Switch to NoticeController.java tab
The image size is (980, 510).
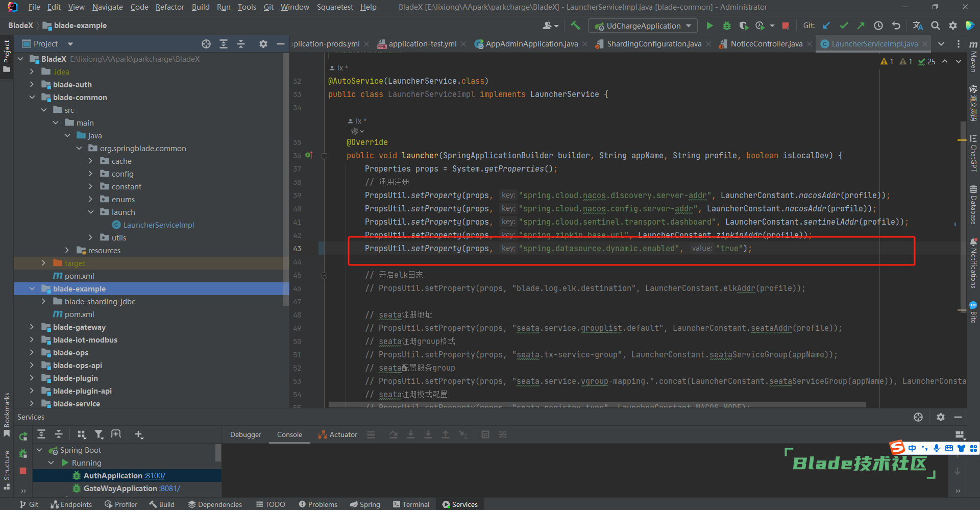[766, 44]
